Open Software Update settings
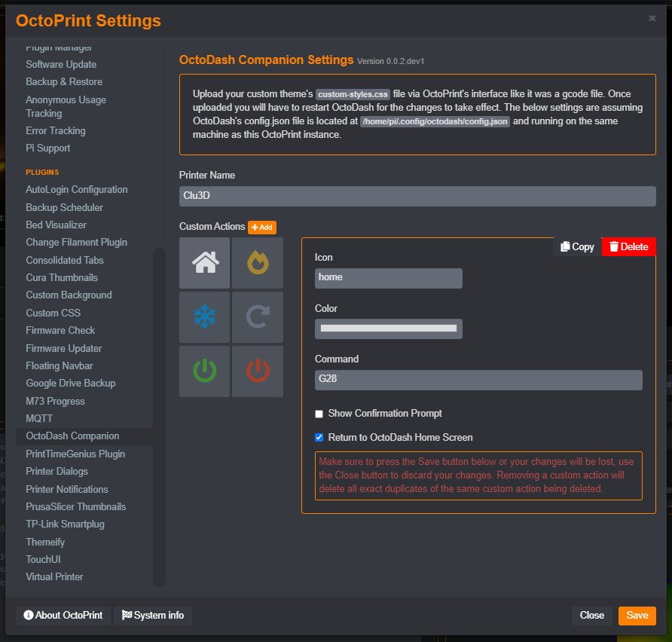 pyautogui.click(x=61, y=64)
